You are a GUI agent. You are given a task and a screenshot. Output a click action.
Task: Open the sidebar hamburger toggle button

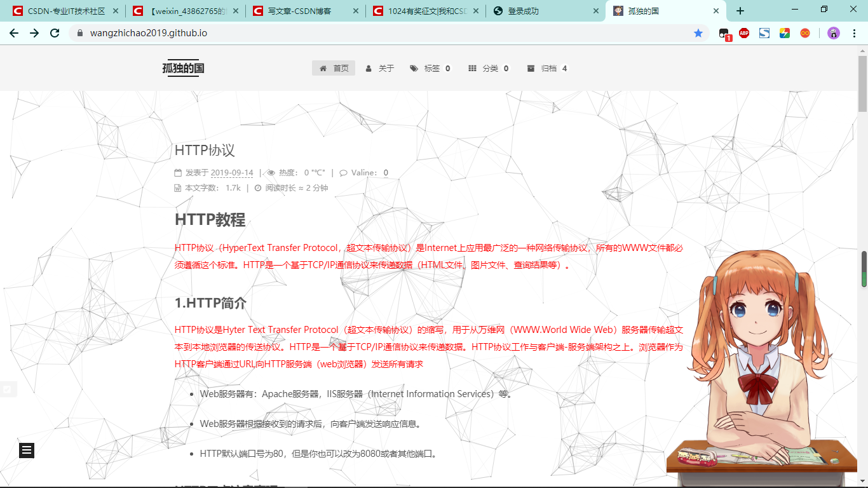coord(27,451)
